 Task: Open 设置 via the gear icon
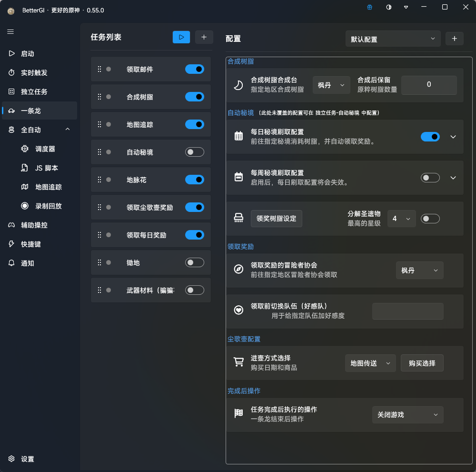(x=12, y=459)
